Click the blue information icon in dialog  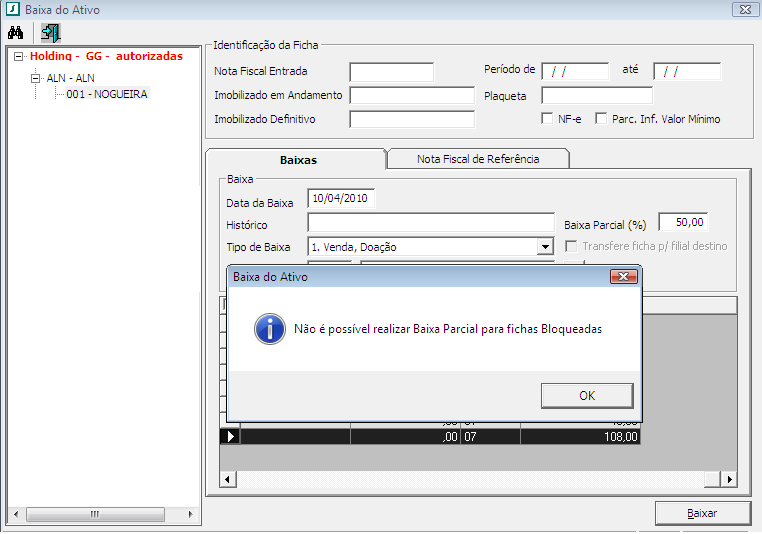point(270,329)
